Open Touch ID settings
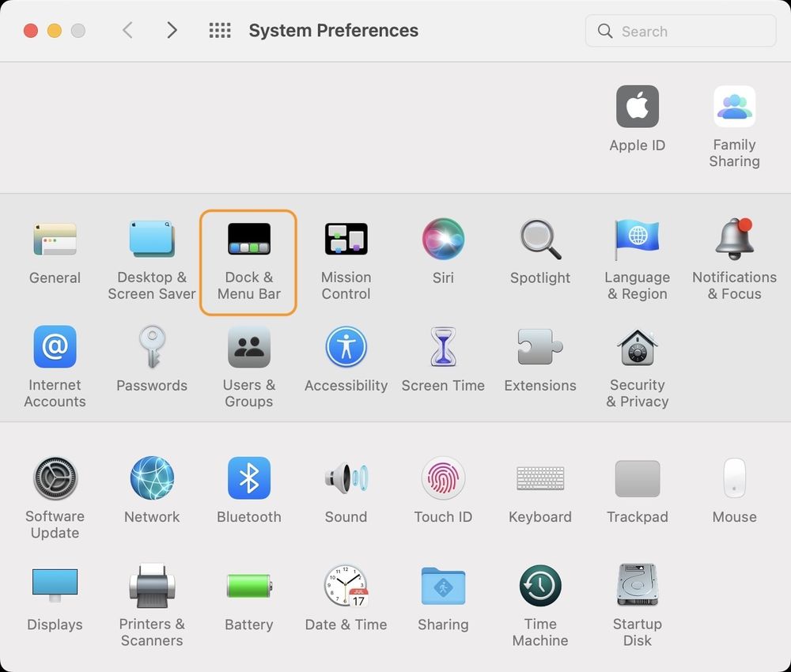The width and height of the screenshot is (791, 672). coord(443,478)
